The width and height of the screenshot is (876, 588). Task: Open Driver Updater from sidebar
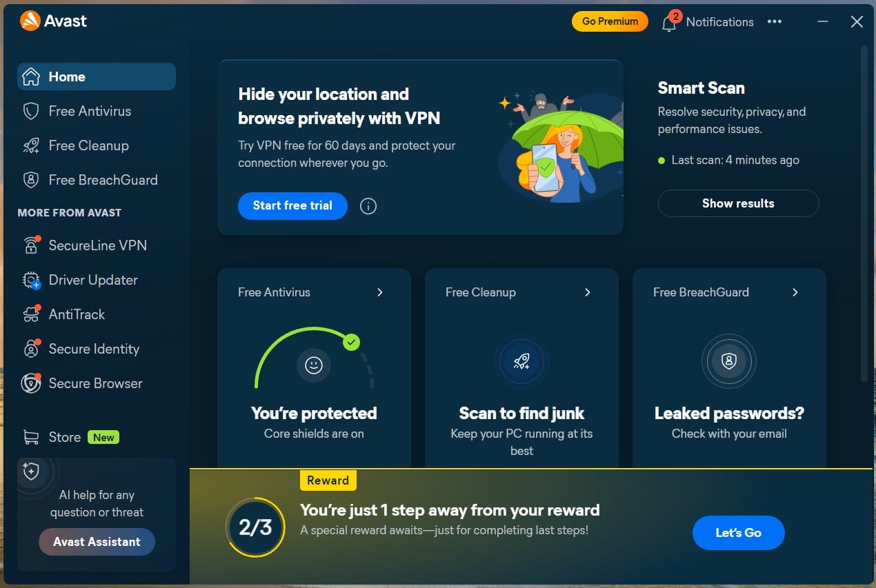[97, 280]
